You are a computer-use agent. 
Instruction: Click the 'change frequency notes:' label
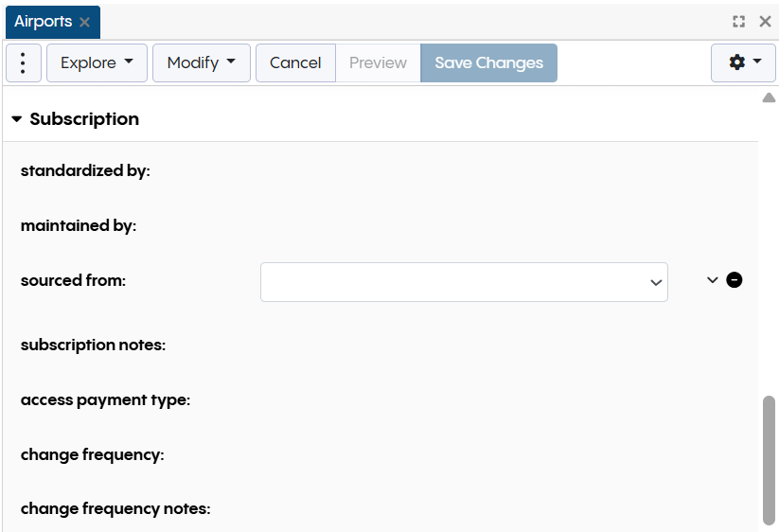[115, 508]
